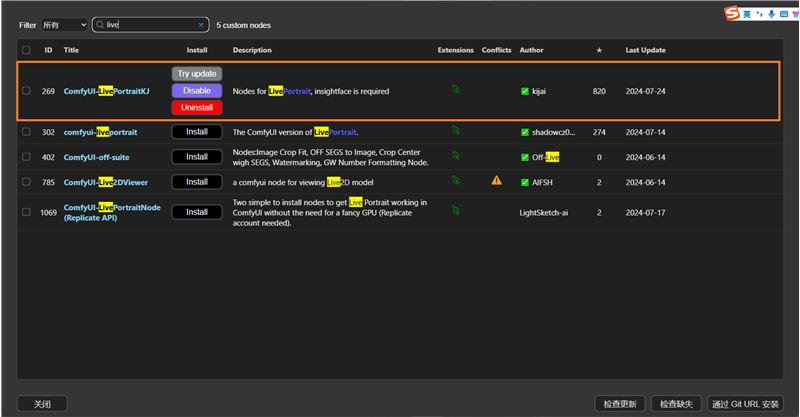Install ComfyUI-Live2DViewer
The height and width of the screenshot is (417, 800).
[x=197, y=182]
